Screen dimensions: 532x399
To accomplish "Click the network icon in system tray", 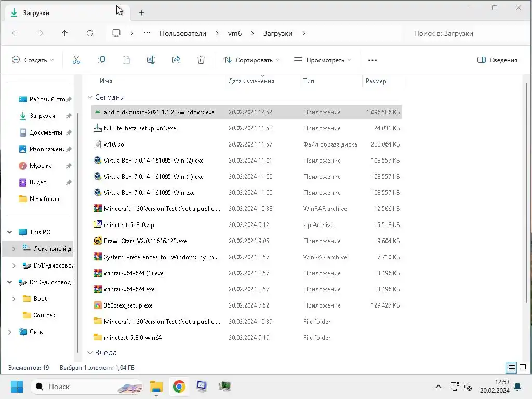I will tap(455, 387).
